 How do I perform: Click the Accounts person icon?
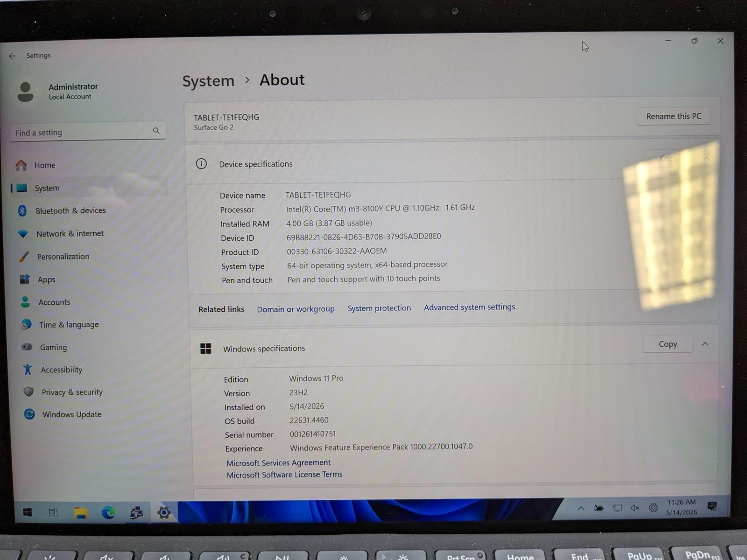(26, 302)
